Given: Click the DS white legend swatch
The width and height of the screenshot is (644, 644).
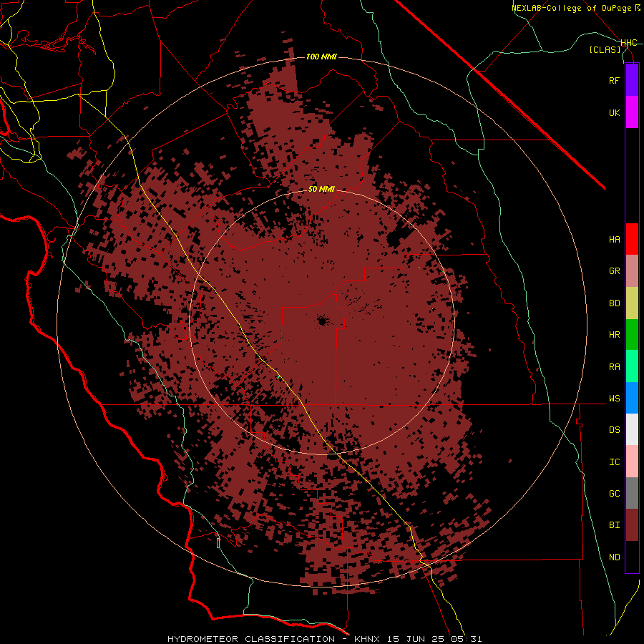Looking at the screenshot, I should (x=632, y=429).
